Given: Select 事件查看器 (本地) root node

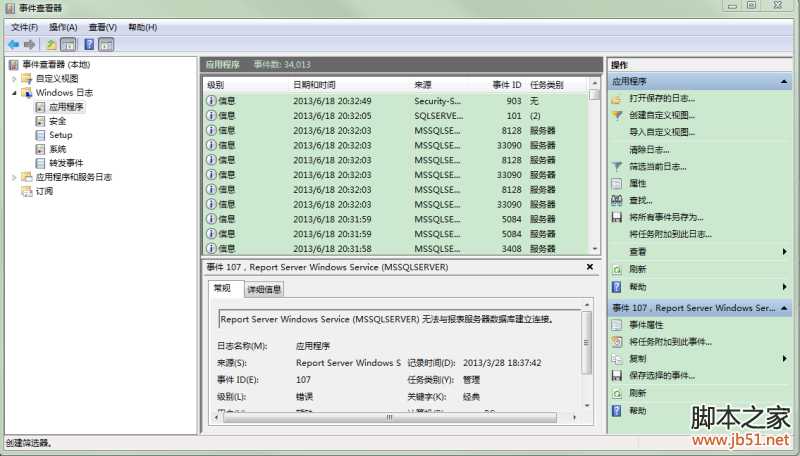Looking at the screenshot, I should point(56,64).
